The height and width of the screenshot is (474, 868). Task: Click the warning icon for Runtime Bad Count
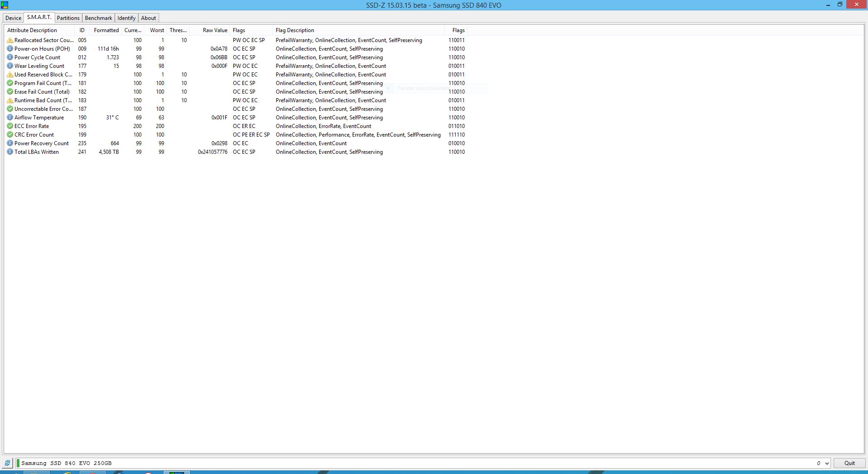coord(10,100)
